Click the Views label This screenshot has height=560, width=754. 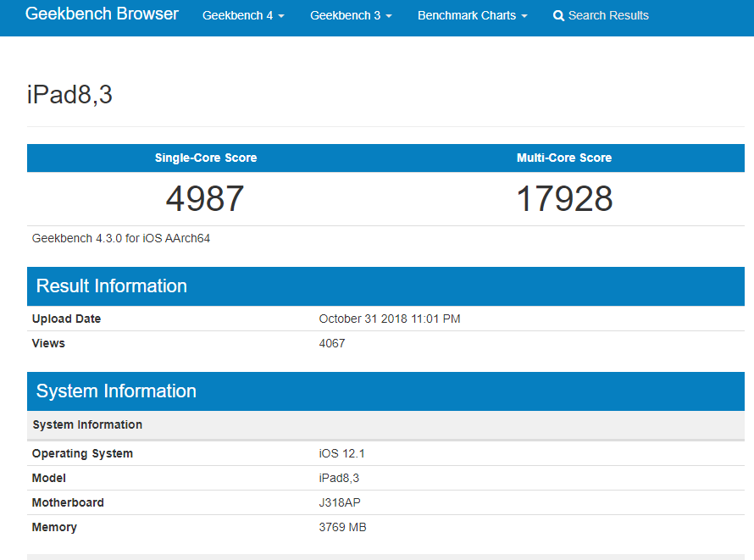coord(48,343)
